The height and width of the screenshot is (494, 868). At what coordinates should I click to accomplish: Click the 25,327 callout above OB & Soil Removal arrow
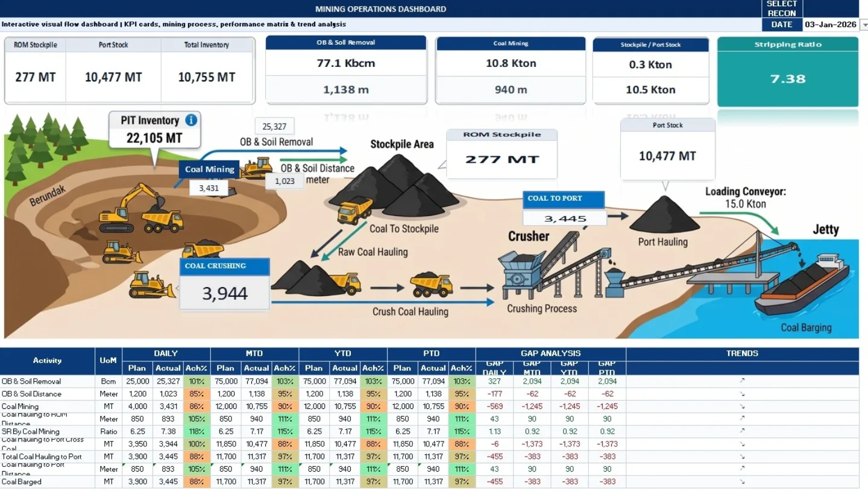point(274,126)
